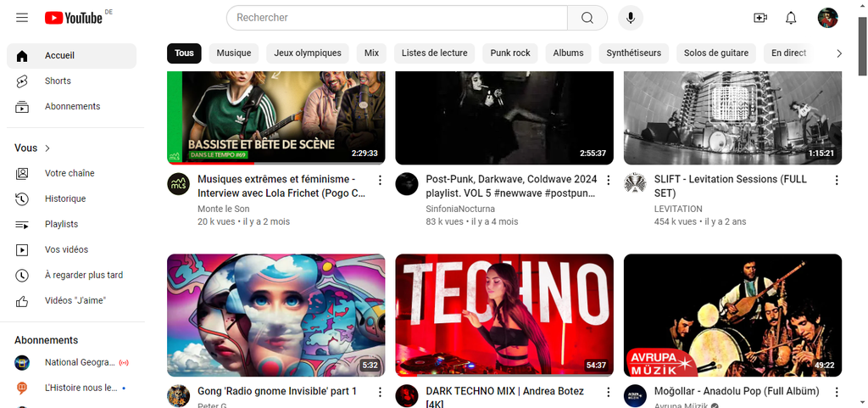The height and width of the screenshot is (408, 868).
Task: Open the SLIFT Levitation Sessions title
Action: click(x=731, y=187)
